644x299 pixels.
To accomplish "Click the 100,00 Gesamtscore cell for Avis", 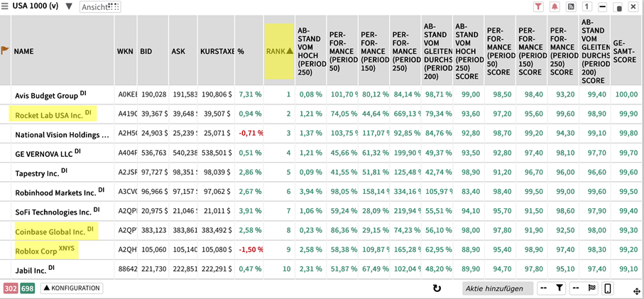I will pos(625,95).
